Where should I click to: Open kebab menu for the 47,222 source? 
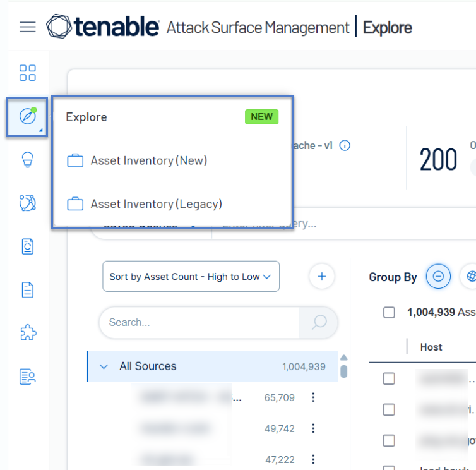pos(313,459)
